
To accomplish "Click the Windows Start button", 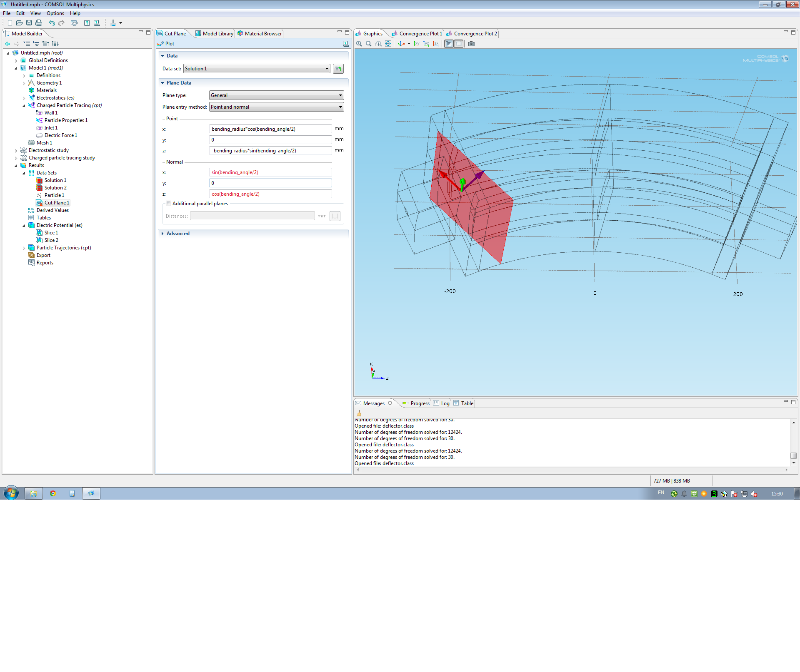I will coord(11,493).
